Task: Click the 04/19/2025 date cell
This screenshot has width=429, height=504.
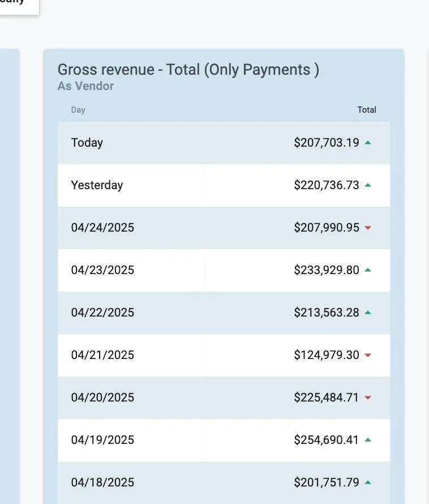Action: pyautogui.click(x=102, y=440)
